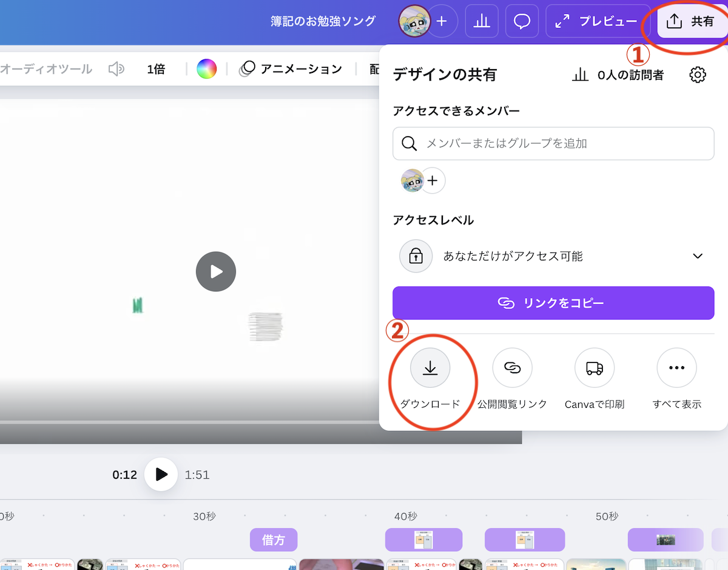Click the download icon in share panel
Image resolution: width=728 pixels, height=570 pixels.
pos(430,368)
